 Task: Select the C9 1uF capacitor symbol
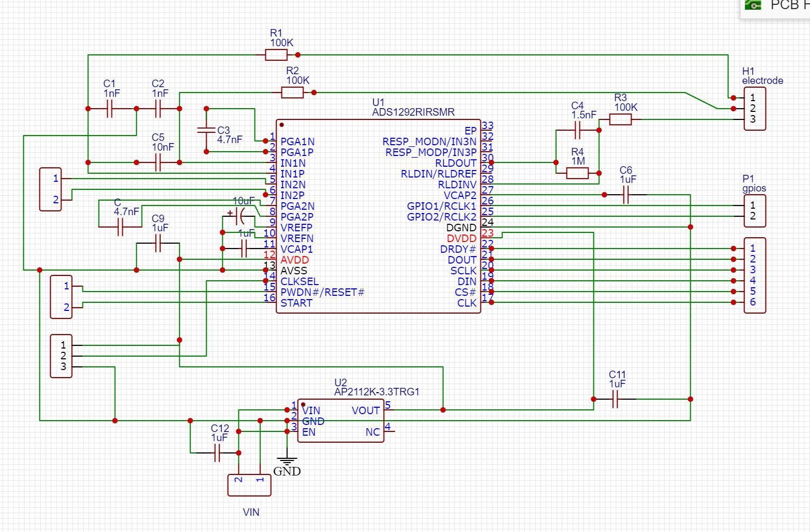click(158, 243)
